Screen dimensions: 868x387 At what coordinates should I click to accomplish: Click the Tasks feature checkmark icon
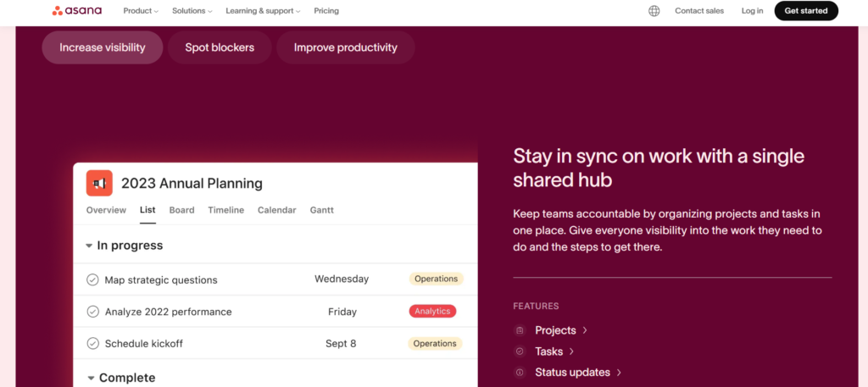(520, 351)
